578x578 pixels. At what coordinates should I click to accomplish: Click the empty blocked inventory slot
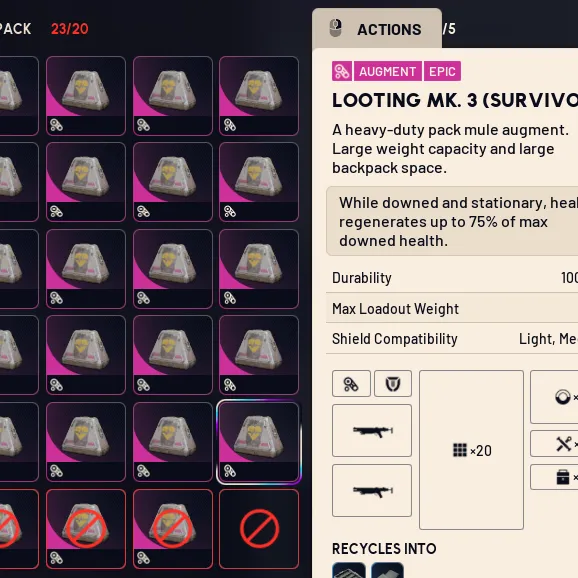[259, 529]
